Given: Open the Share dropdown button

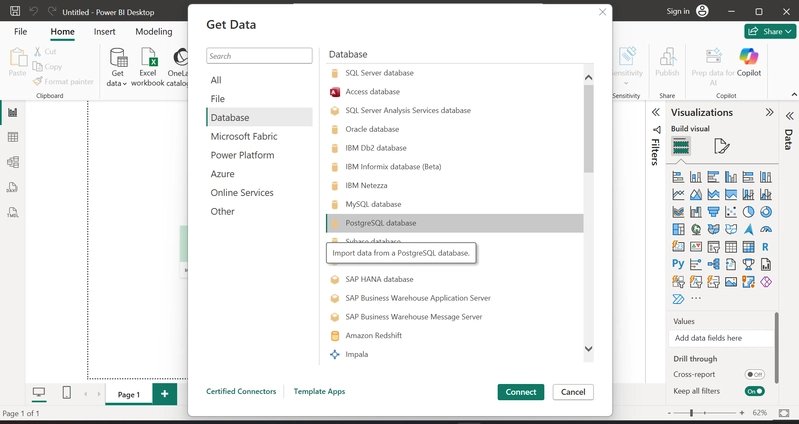Looking at the screenshot, I should tap(769, 32).
